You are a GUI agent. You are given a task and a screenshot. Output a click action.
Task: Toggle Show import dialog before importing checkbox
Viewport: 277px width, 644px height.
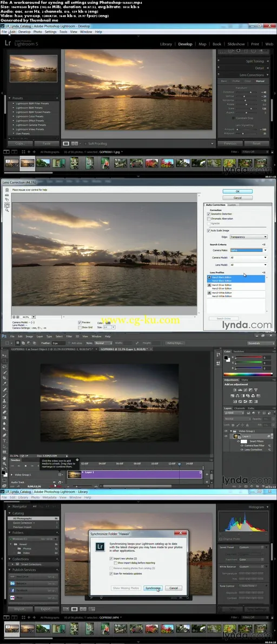click(115, 562)
